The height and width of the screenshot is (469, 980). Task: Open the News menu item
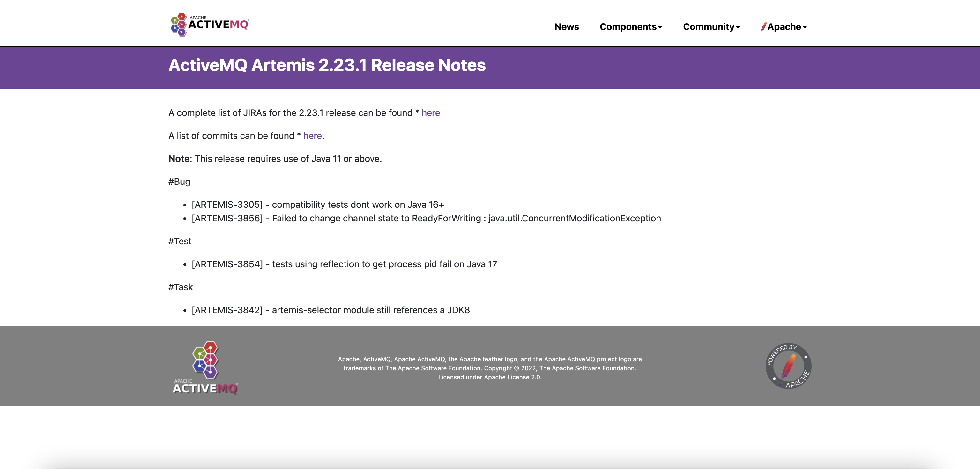coord(567,27)
